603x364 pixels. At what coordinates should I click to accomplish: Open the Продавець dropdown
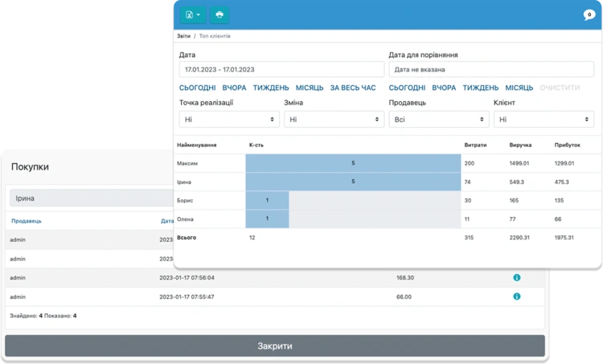pos(439,120)
